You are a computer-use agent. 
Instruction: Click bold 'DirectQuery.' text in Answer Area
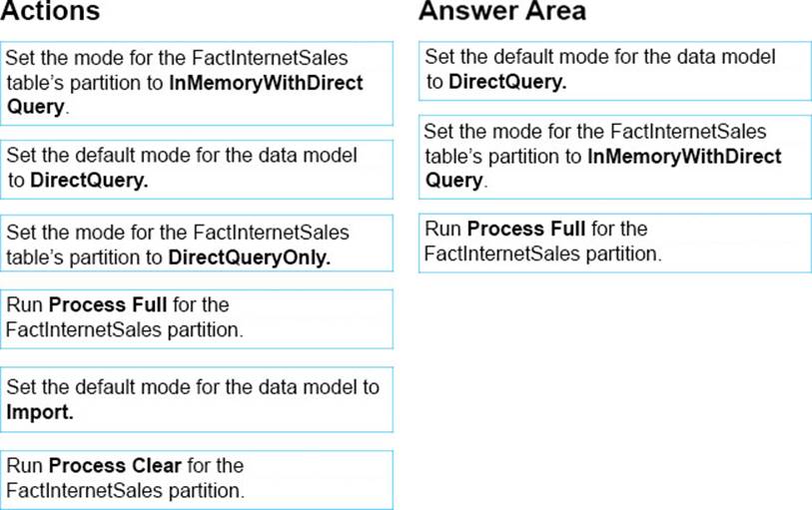click(507, 82)
